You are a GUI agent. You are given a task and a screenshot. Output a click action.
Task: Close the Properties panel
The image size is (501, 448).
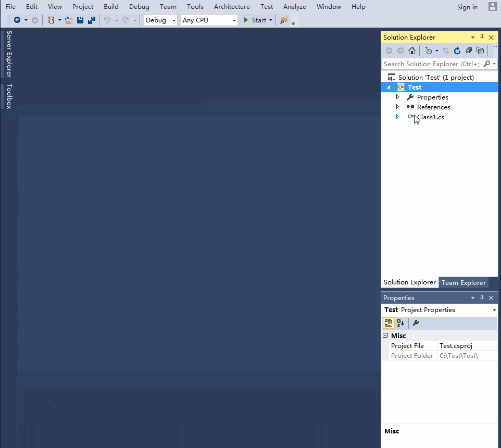click(491, 298)
